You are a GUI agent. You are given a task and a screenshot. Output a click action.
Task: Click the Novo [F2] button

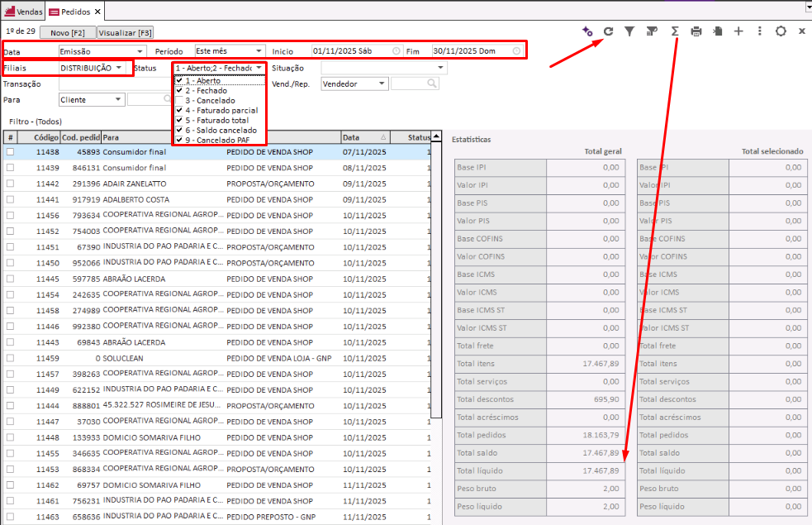coord(67,32)
